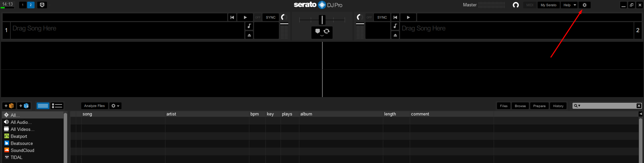Click the headphone cue icon near Master
This screenshot has height=163, width=644.
coord(516,5)
